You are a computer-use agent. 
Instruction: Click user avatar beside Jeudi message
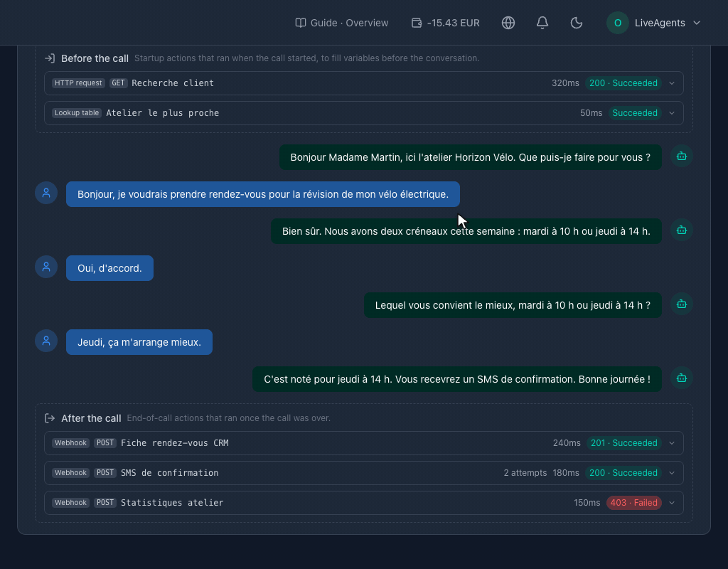pos(46,341)
